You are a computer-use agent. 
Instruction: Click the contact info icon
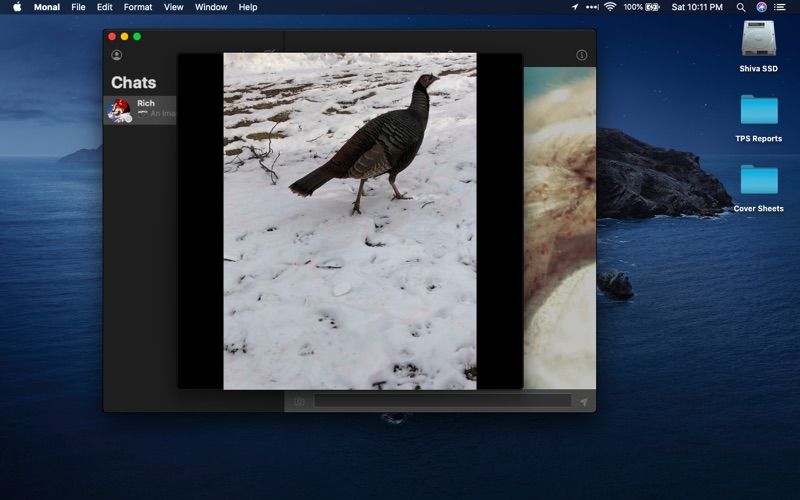[582, 55]
